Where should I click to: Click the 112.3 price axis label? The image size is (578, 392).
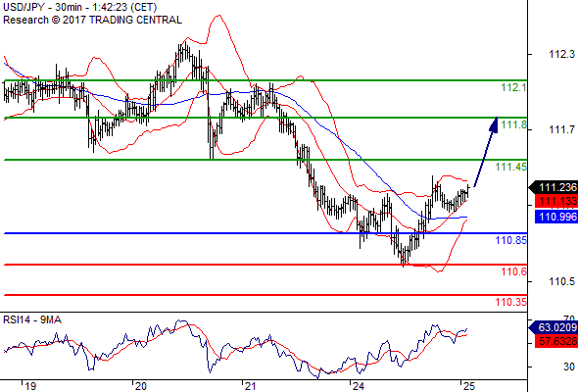click(x=561, y=54)
